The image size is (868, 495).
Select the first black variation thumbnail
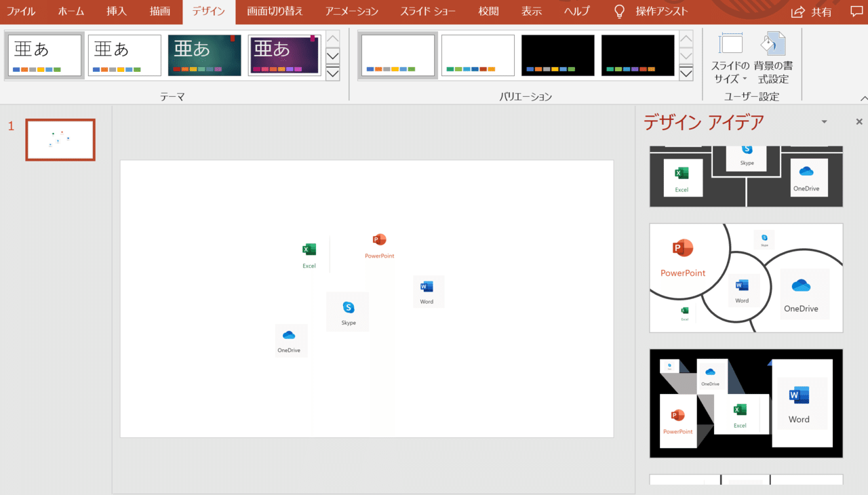558,56
